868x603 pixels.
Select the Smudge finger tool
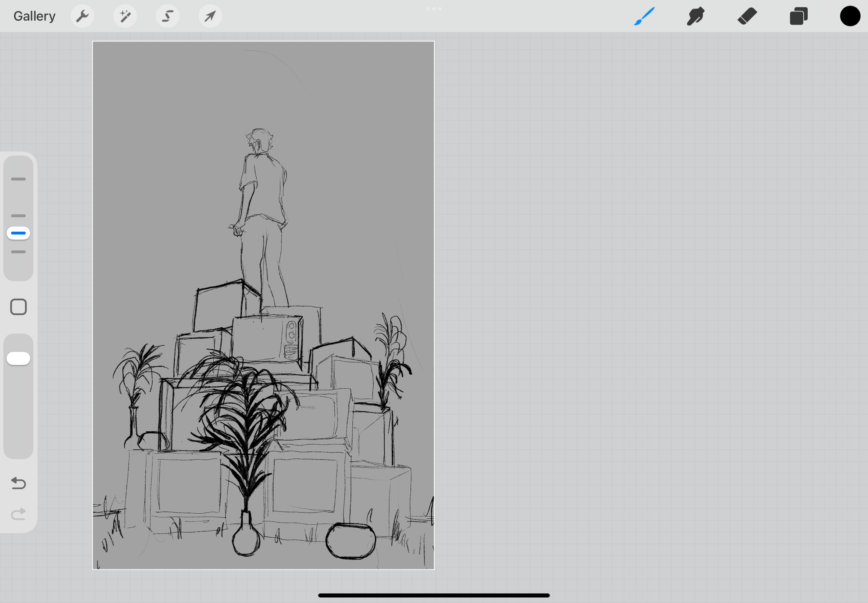coord(696,16)
